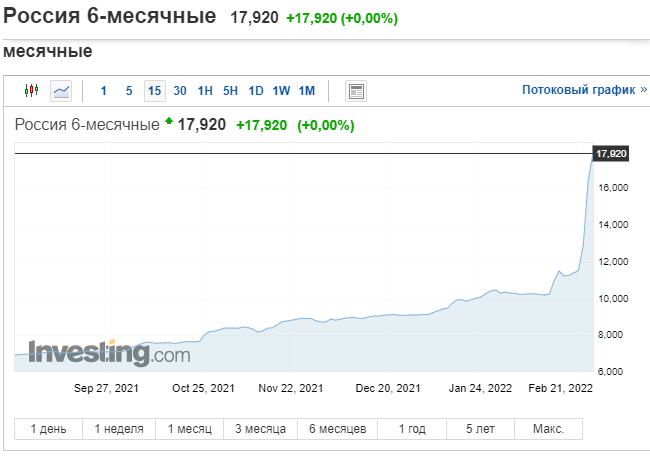Select the 5 minute interval
650x458 pixels.
point(129,91)
